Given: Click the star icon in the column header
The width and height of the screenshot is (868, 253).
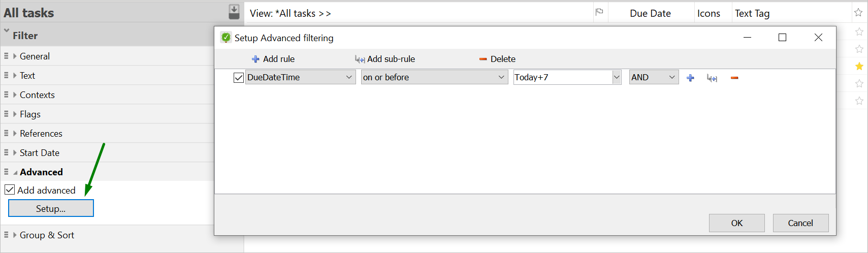Looking at the screenshot, I should point(858,13).
